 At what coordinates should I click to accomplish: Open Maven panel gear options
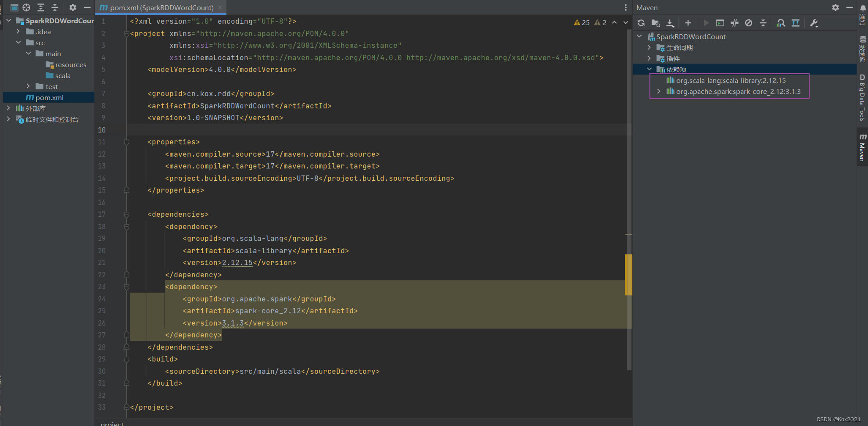(x=836, y=7)
